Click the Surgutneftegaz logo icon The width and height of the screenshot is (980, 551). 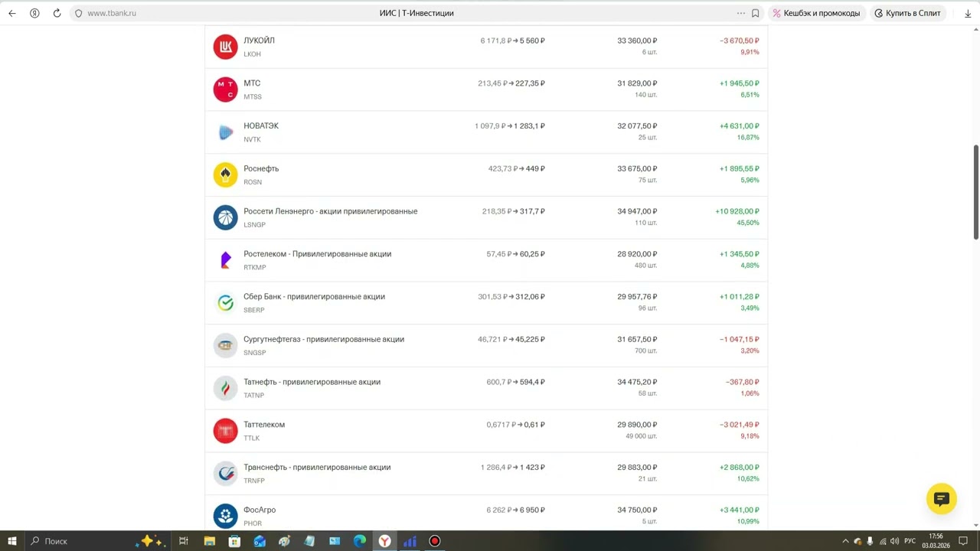pos(225,346)
